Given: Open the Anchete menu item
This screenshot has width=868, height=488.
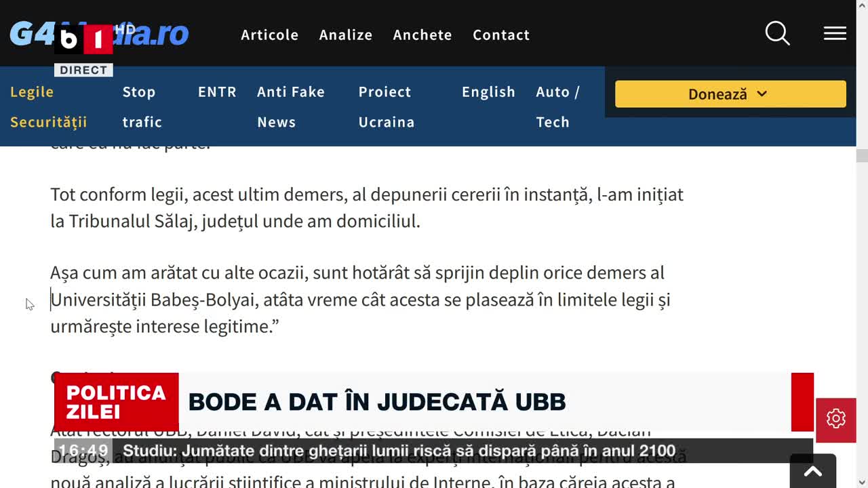Looking at the screenshot, I should pos(422,35).
